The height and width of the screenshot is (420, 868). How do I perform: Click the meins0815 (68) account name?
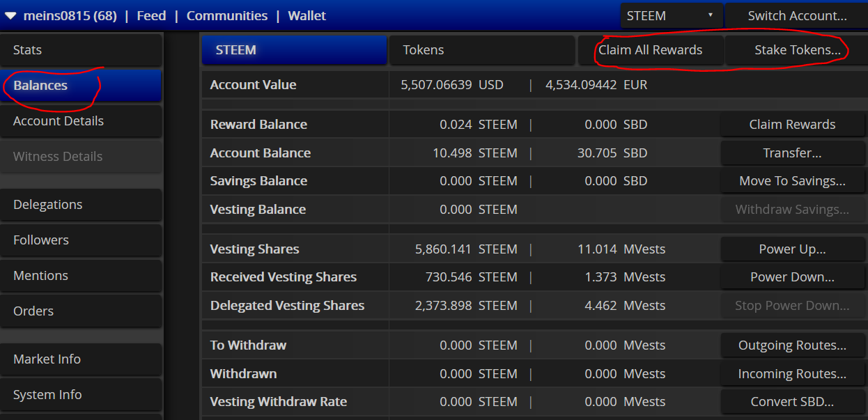70,15
